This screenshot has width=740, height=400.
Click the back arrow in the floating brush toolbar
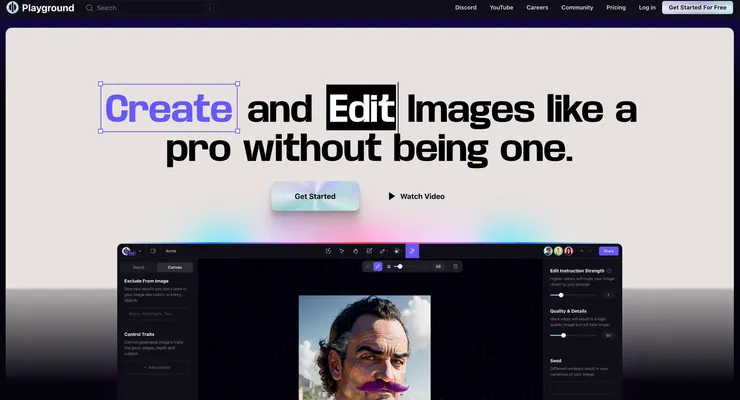coord(368,267)
